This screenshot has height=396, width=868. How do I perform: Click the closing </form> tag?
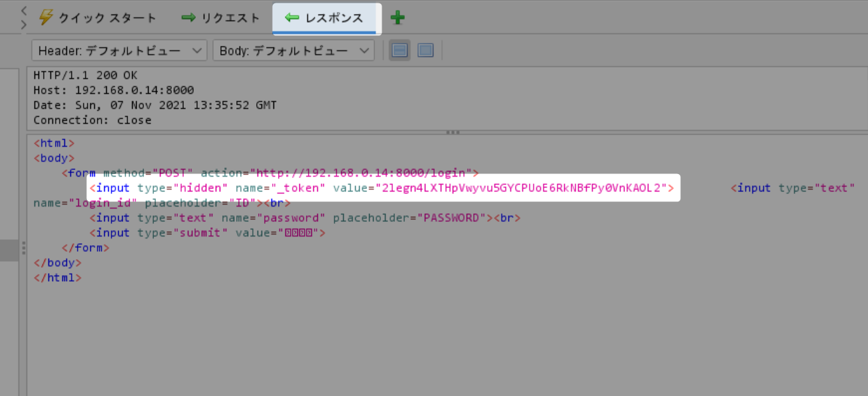(86, 248)
